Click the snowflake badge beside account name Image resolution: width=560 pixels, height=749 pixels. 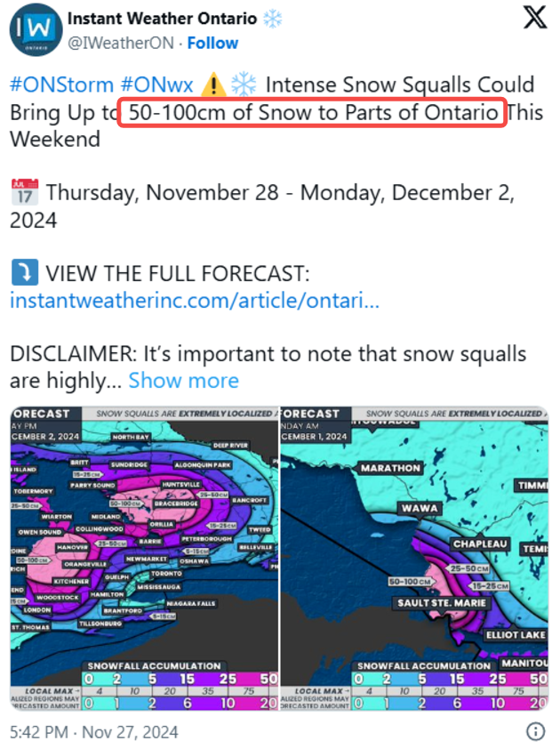[x=273, y=19]
